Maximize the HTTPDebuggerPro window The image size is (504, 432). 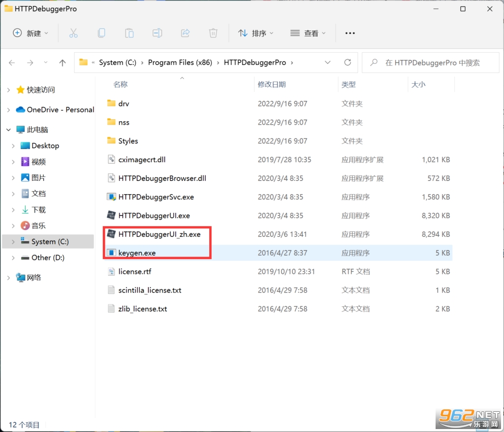463,9
